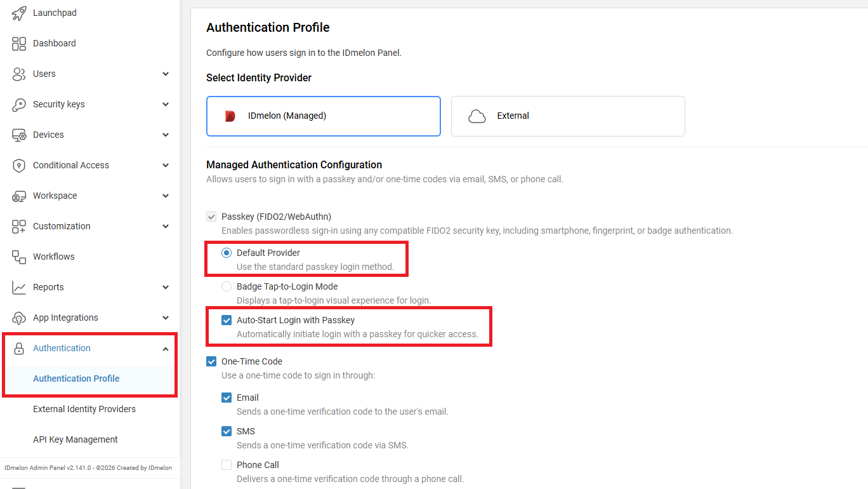This screenshot has height=489, width=868.
Task: Click the Conditional Access shield icon
Action: pyautogui.click(x=19, y=165)
